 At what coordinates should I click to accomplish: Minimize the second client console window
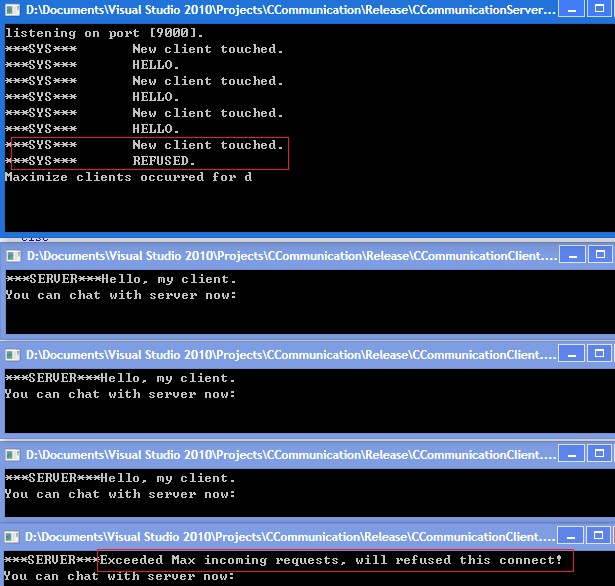click(x=573, y=354)
